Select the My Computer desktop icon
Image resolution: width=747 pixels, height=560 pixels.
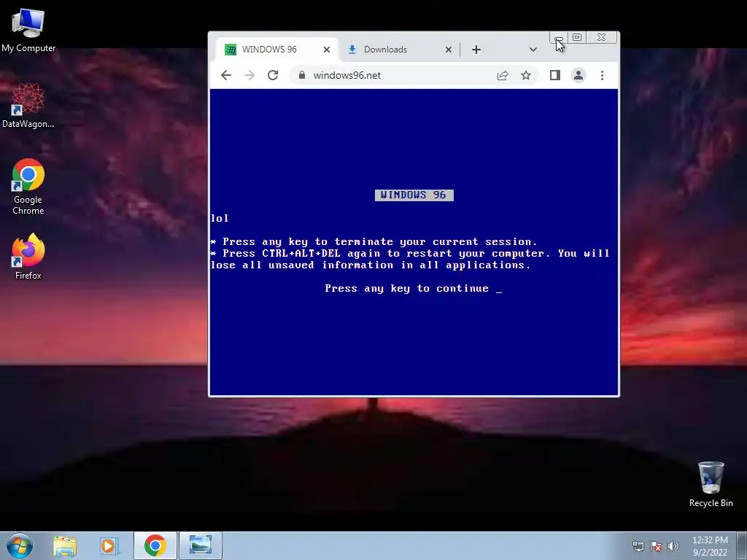28,30
